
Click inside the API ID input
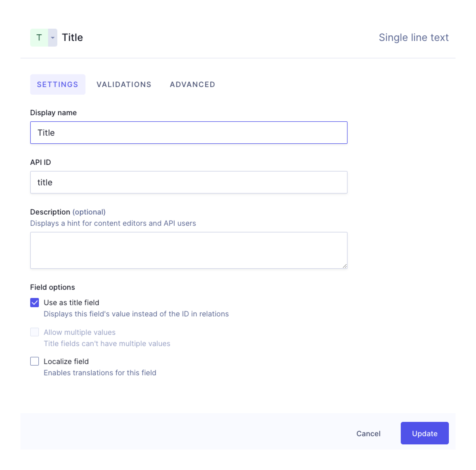(x=189, y=182)
